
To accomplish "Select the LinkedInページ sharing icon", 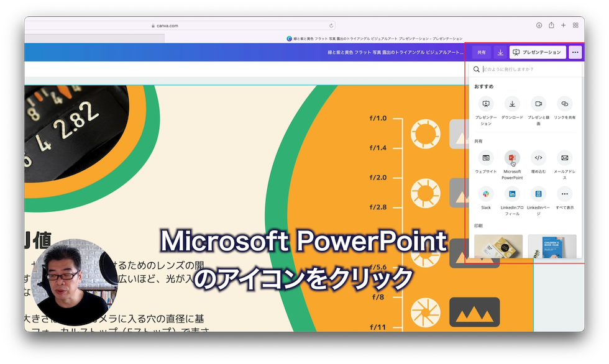I will coord(538,195).
